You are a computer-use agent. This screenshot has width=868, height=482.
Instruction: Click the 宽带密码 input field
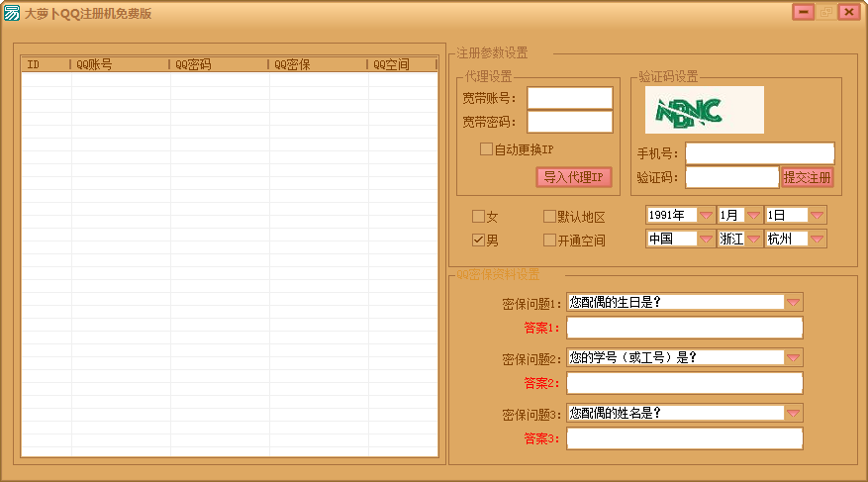[570, 122]
